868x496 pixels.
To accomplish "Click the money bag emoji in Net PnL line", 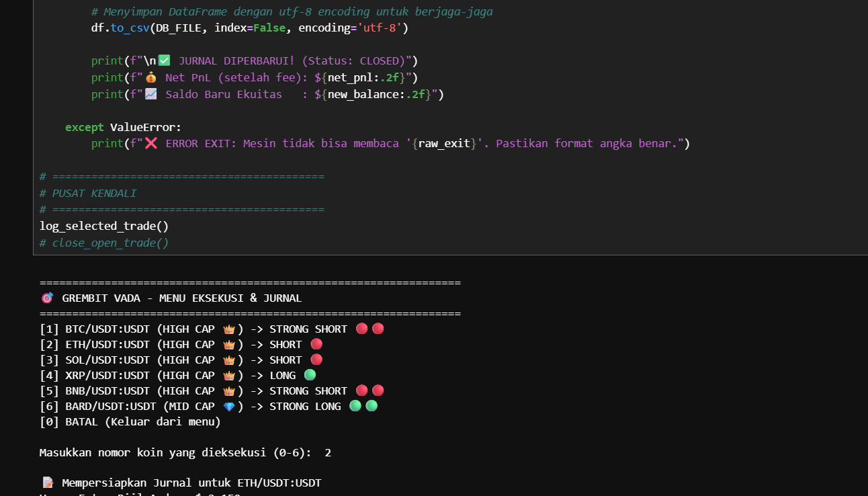I will [150, 77].
